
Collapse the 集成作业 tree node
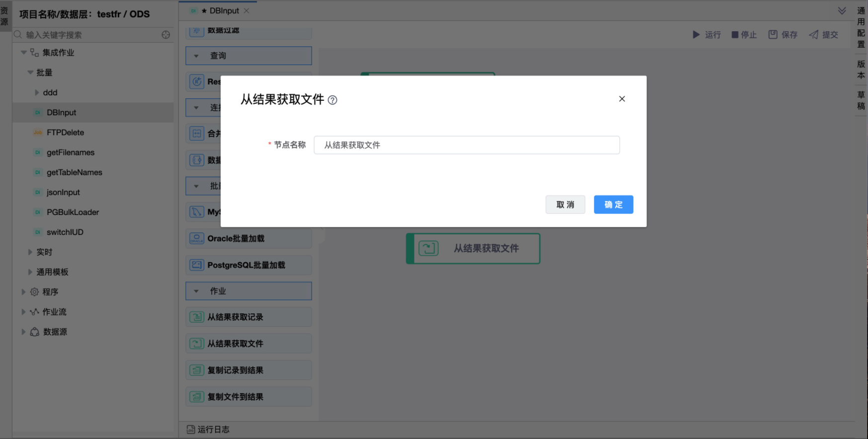pos(23,53)
